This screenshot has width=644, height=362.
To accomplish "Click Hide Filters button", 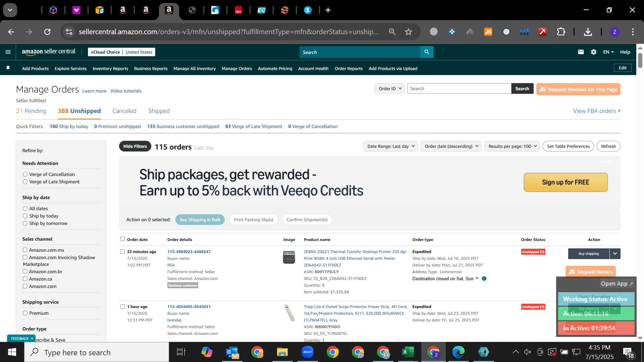I will 135,146.
